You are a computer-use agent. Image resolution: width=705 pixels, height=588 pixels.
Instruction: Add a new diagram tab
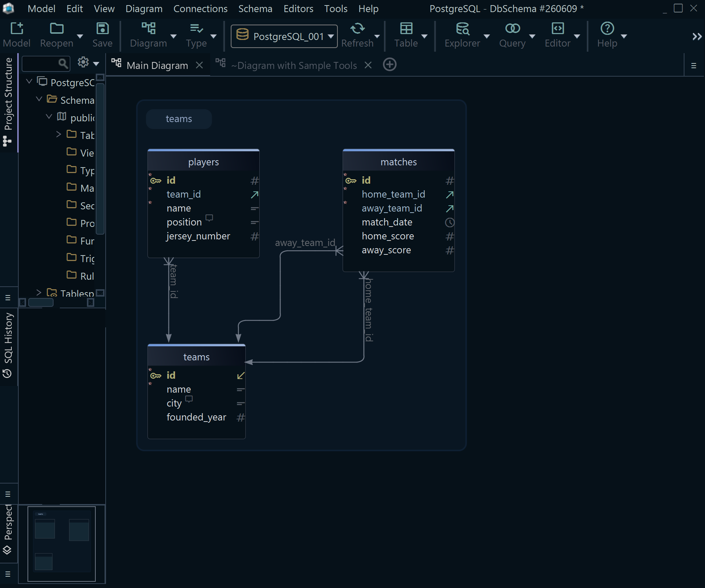(390, 65)
